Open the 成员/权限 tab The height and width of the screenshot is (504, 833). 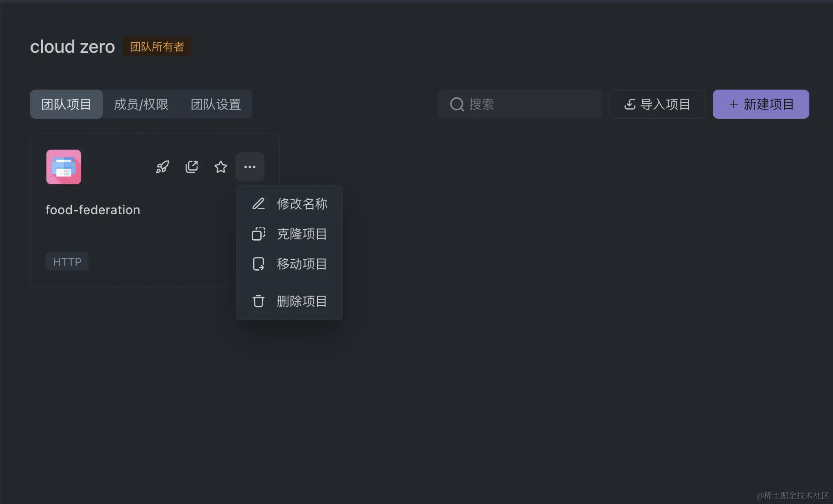[x=141, y=104]
